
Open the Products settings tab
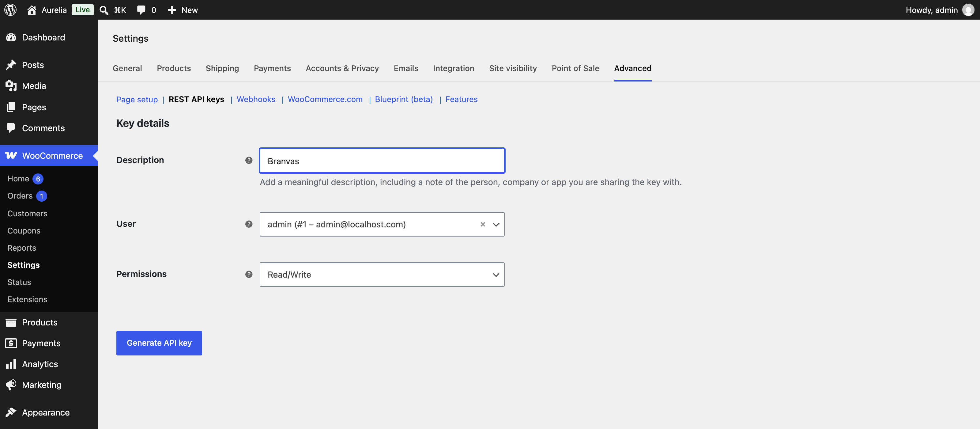[174, 68]
